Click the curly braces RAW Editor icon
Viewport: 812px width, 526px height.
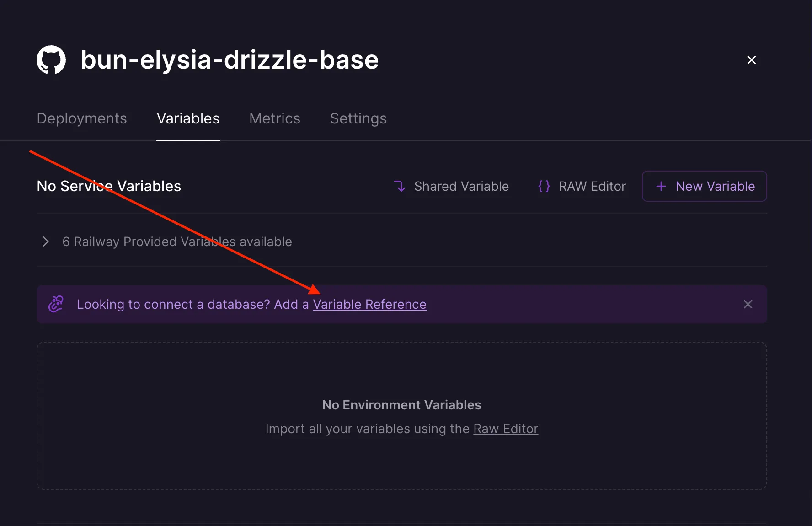click(x=544, y=186)
